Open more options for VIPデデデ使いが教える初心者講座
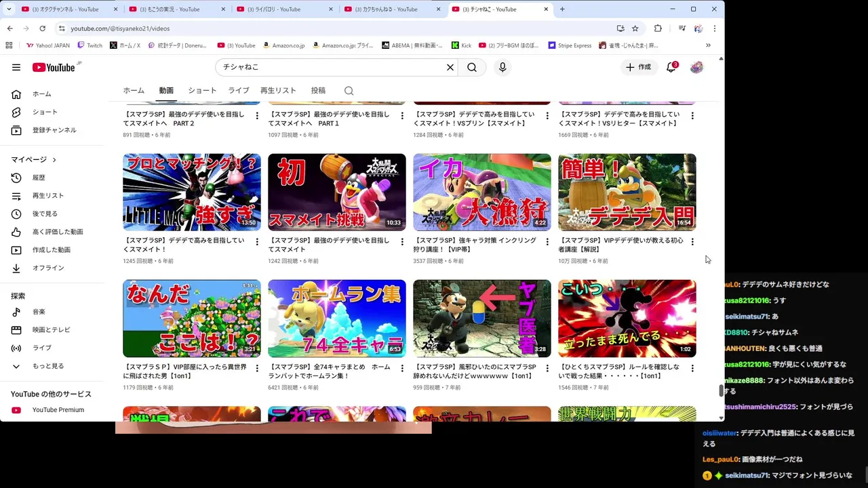868x488 pixels. 692,242
